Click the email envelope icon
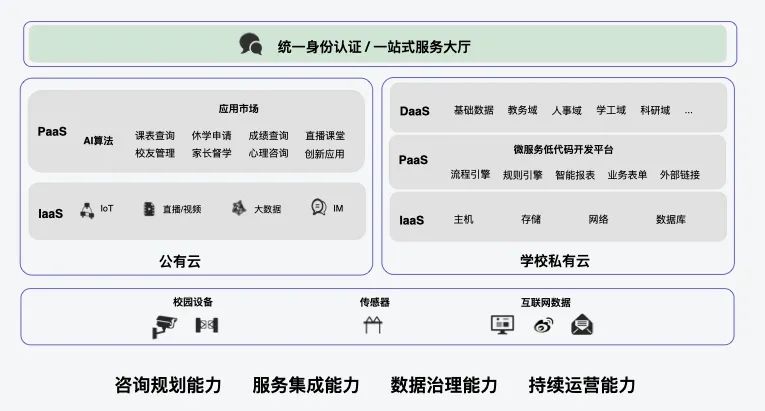 (582, 324)
